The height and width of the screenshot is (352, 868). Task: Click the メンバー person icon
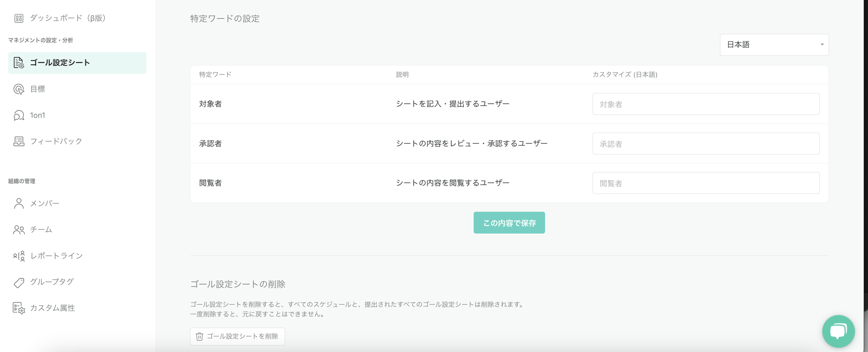[19, 203]
